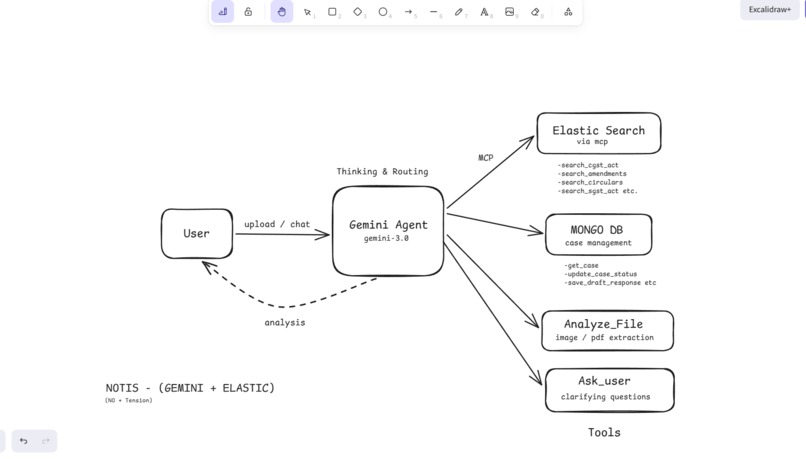Viewport: 806px width, 459px height.
Task: Select the MONGO DB box
Action: coord(599,234)
